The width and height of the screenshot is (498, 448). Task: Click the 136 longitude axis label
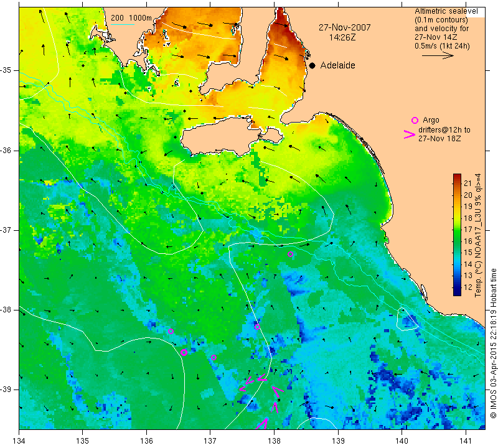click(146, 441)
